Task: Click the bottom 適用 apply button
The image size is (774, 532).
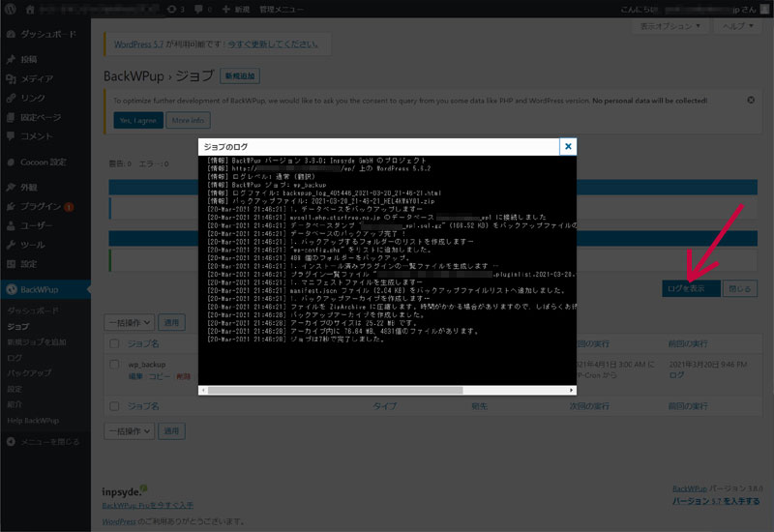Action: pyautogui.click(x=171, y=431)
